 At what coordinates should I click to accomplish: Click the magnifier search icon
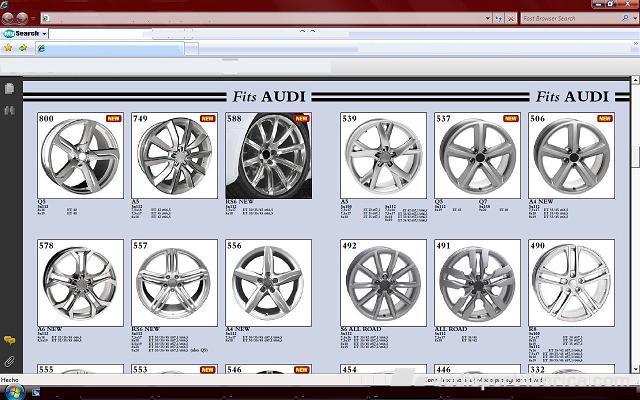click(x=625, y=18)
